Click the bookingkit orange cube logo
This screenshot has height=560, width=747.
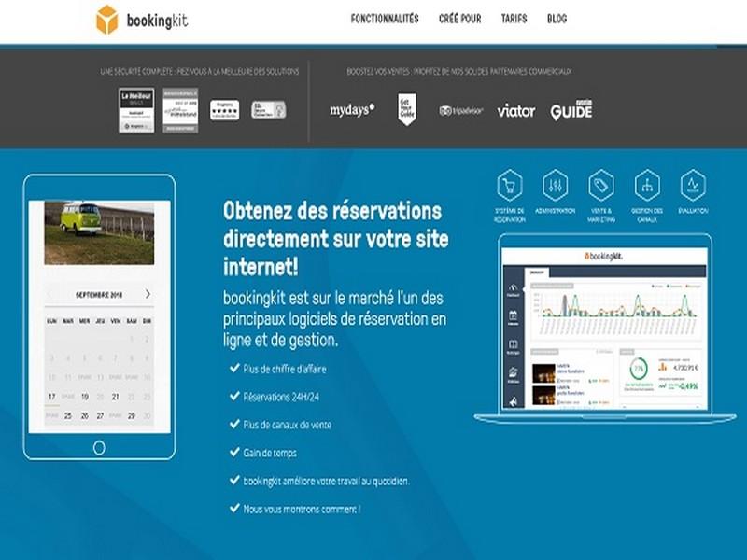(x=106, y=20)
